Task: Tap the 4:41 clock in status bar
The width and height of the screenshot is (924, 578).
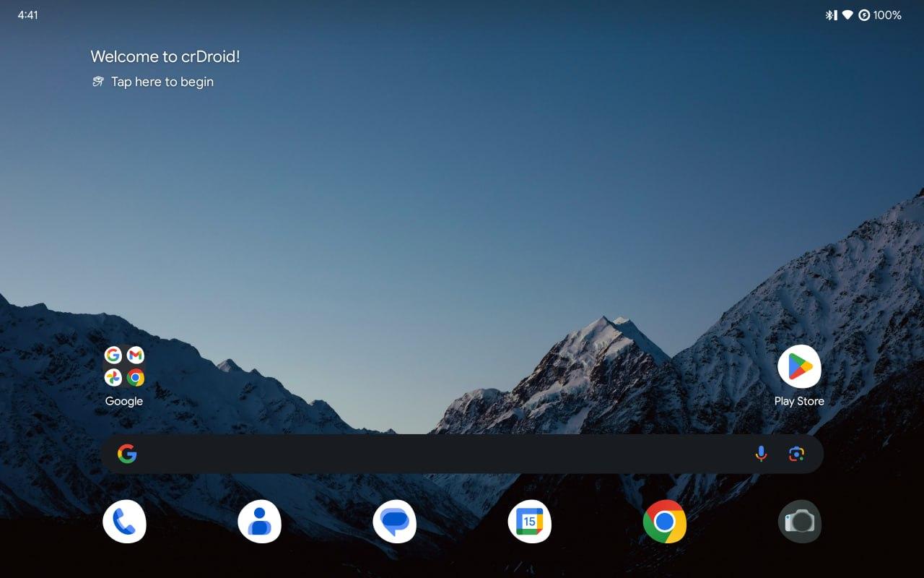Action: coord(28,15)
